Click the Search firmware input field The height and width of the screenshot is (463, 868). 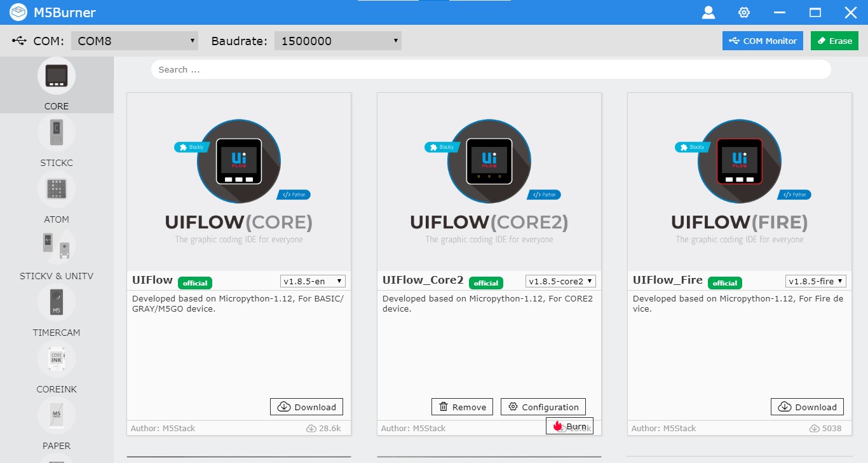click(x=489, y=69)
